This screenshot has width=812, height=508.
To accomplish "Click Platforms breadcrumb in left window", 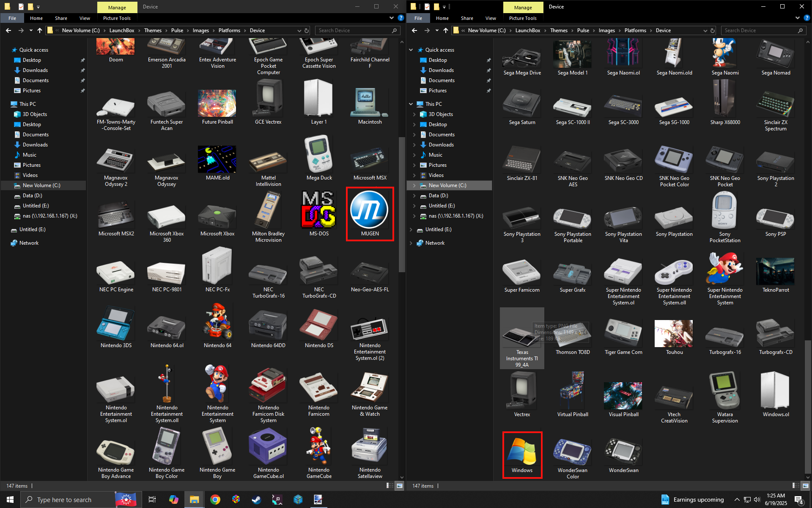I will pos(229,30).
